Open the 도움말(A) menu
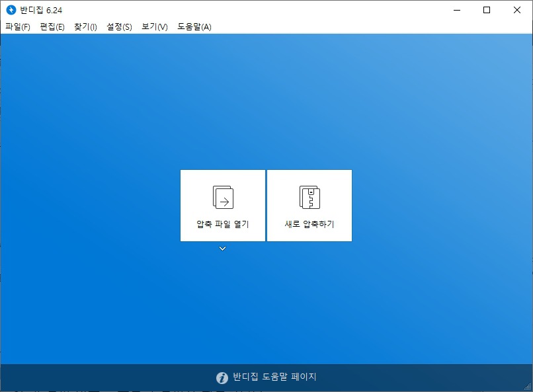 tap(194, 27)
